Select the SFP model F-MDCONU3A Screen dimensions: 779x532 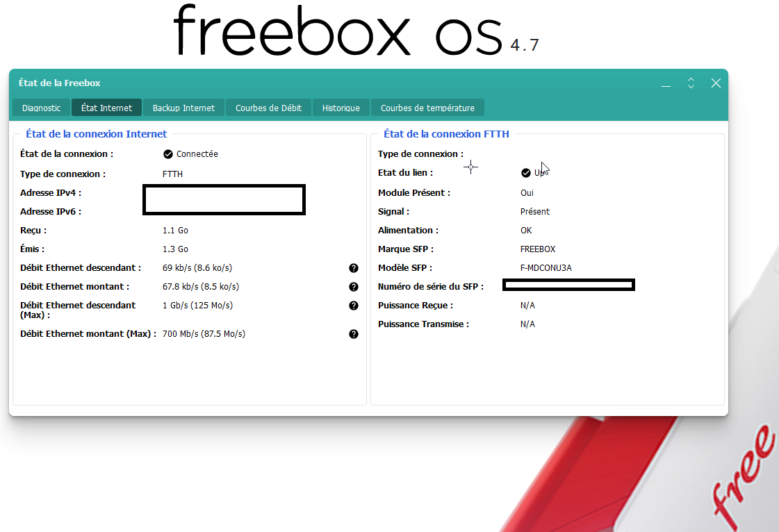click(x=546, y=268)
